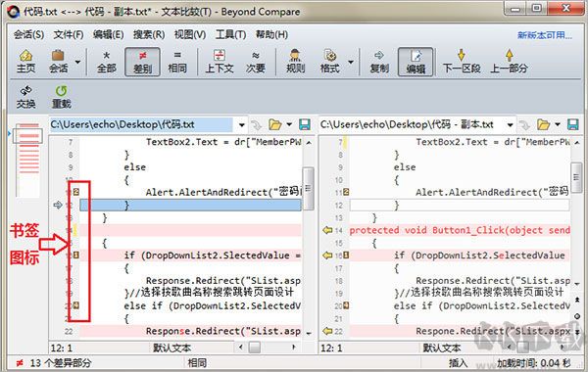588x372 pixels.
Task: Click the 重载 reload icon
Action: coord(61,97)
